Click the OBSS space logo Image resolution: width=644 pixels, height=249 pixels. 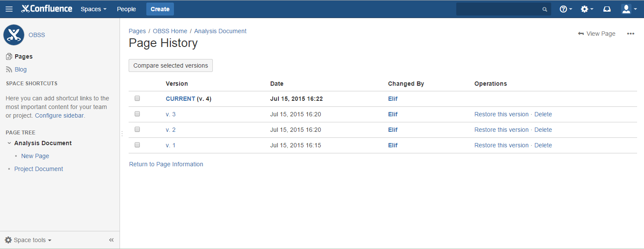pyautogui.click(x=14, y=35)
